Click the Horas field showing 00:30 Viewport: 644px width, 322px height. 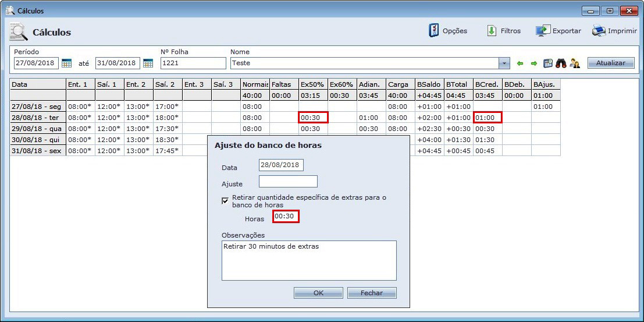pos(286,217)
